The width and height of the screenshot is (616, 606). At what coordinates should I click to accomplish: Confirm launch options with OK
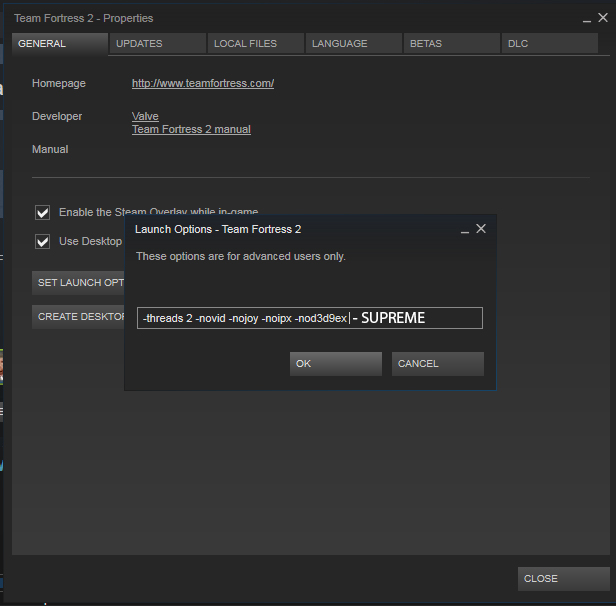click(336, 364)
